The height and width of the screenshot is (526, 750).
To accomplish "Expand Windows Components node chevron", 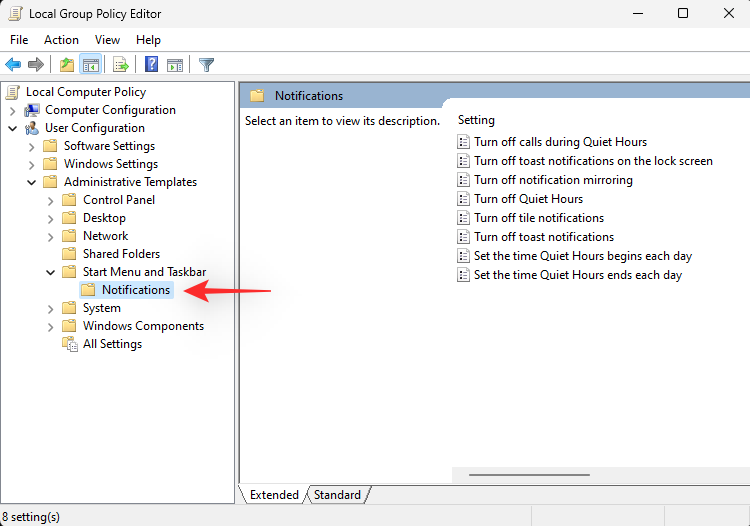I will pyautogui.click(x=50, y=327).
